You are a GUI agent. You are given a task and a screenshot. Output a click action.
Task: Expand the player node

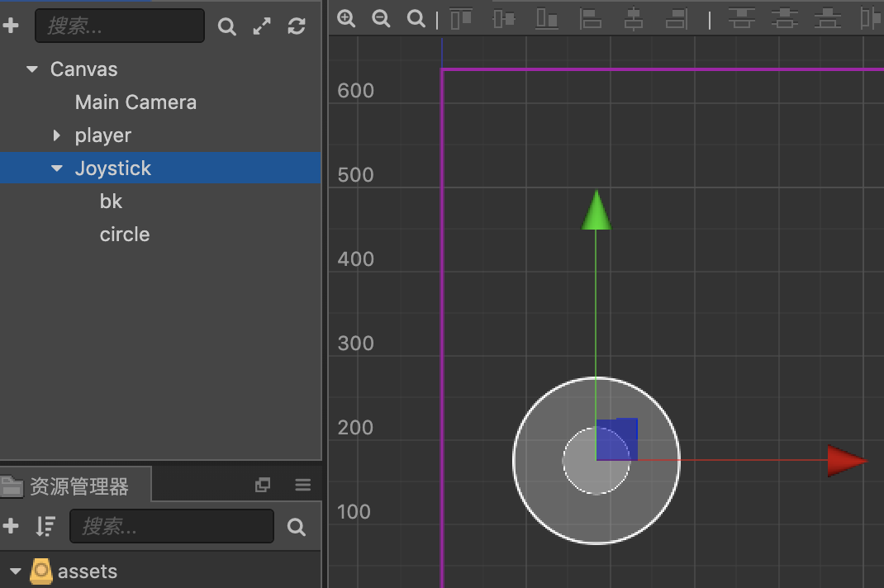click(56, 135)
